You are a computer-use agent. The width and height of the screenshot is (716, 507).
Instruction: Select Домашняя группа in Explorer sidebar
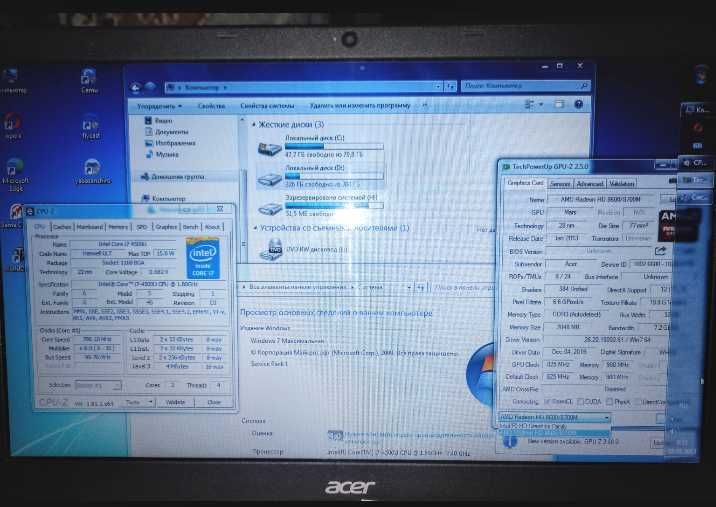pos(172,177)
